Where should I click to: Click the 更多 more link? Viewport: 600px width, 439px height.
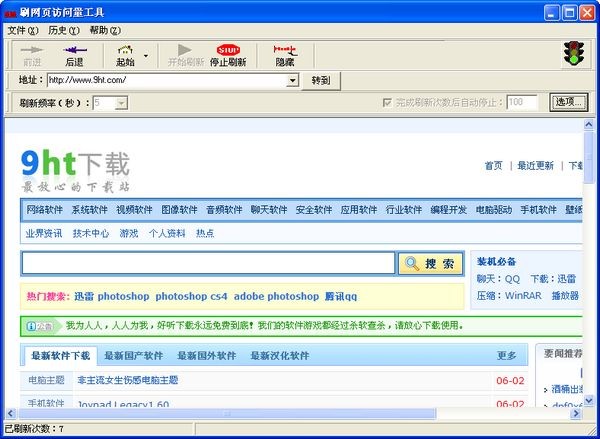pos(507,356)
